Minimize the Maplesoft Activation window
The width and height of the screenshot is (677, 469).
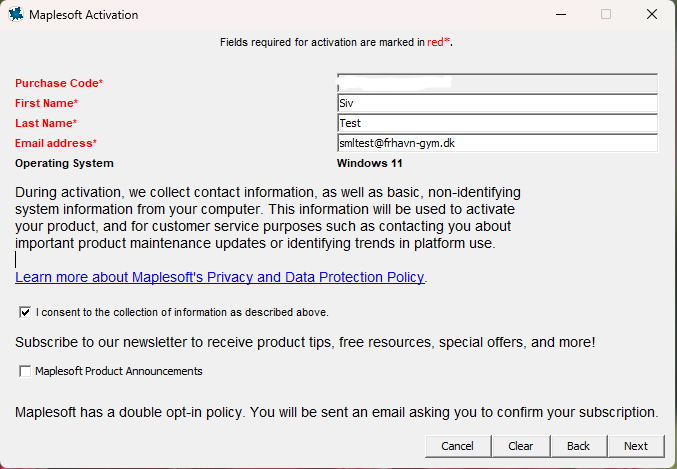(559, 15)
